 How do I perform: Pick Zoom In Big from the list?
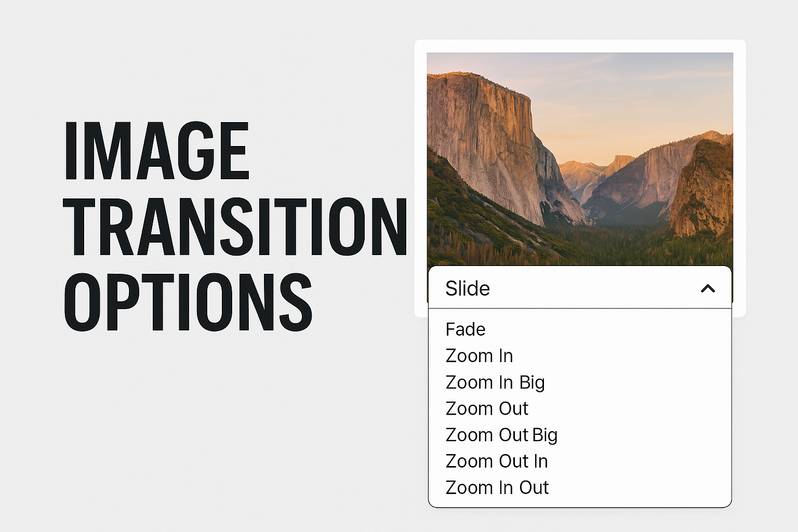coord(495,382)
